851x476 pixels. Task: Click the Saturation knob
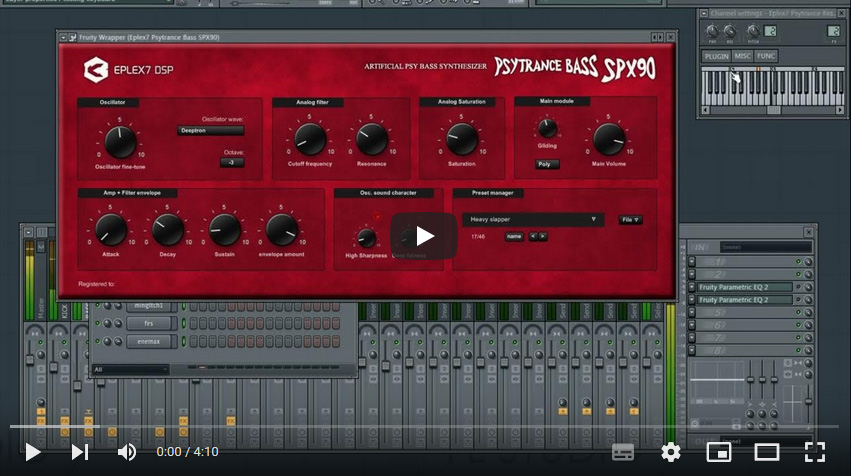461,139
